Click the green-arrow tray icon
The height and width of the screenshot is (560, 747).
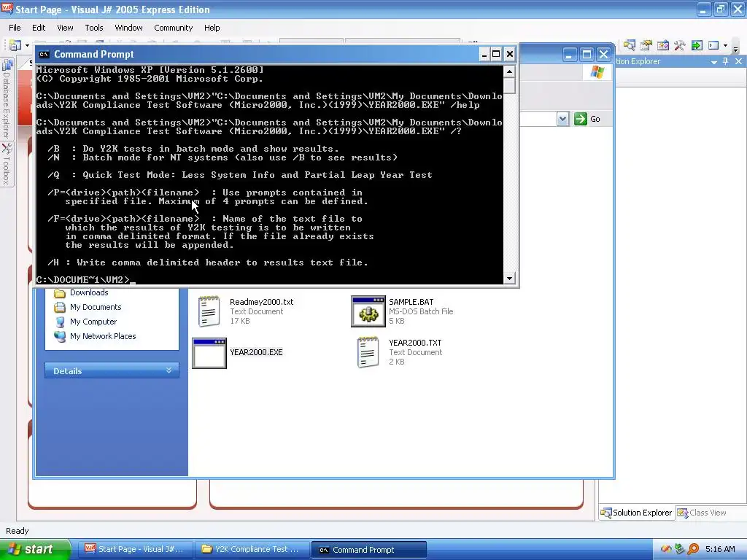coord(680,550)
